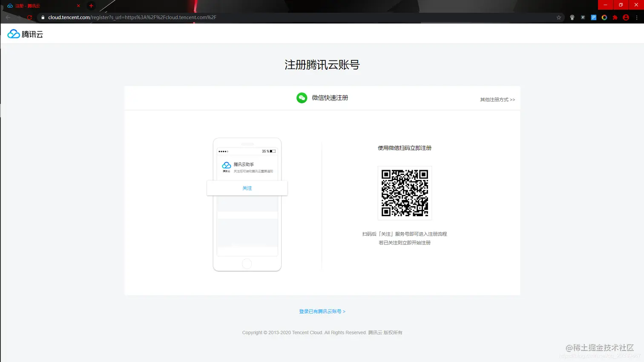Click the green WeChat icon beside 微信快速注册

click(302, 98)
